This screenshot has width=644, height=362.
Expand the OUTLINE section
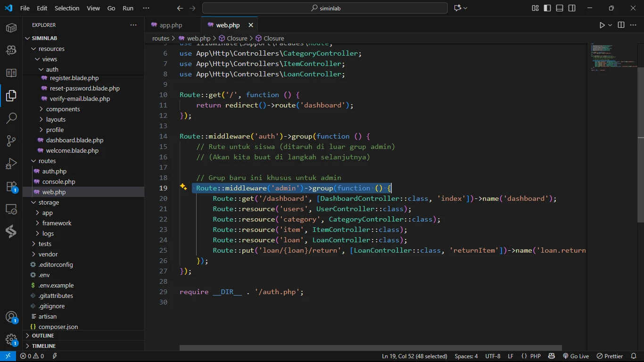[x=43, y=336]
